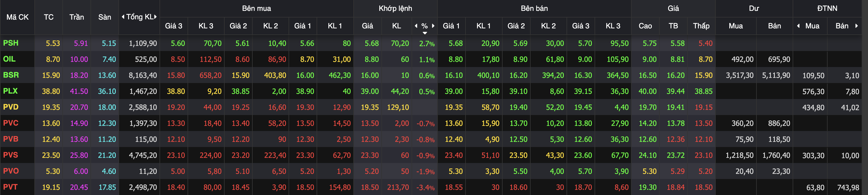This screenshot has width=868, height=195.
Task: Click left arrow next to % column
Action: click(416, 26)
